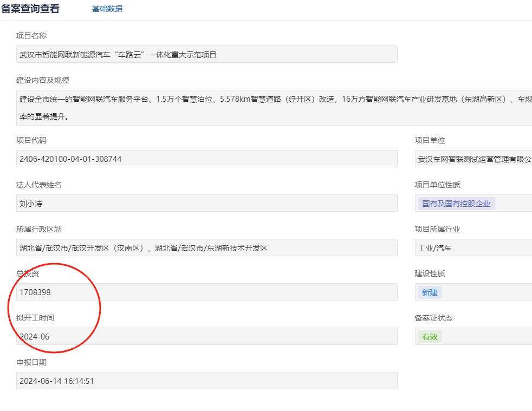Click the 法人代表姓名 field showing 刘小诗

tap(206, 203)
